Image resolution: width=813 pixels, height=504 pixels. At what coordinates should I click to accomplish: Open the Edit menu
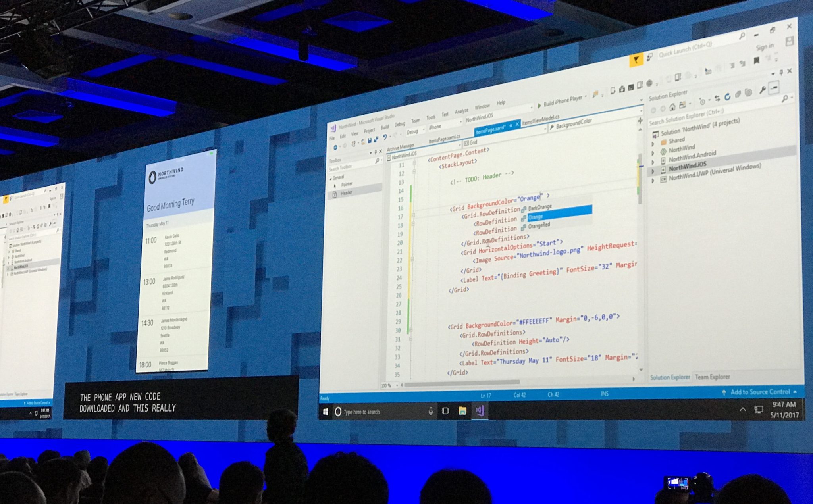[343, 136]
